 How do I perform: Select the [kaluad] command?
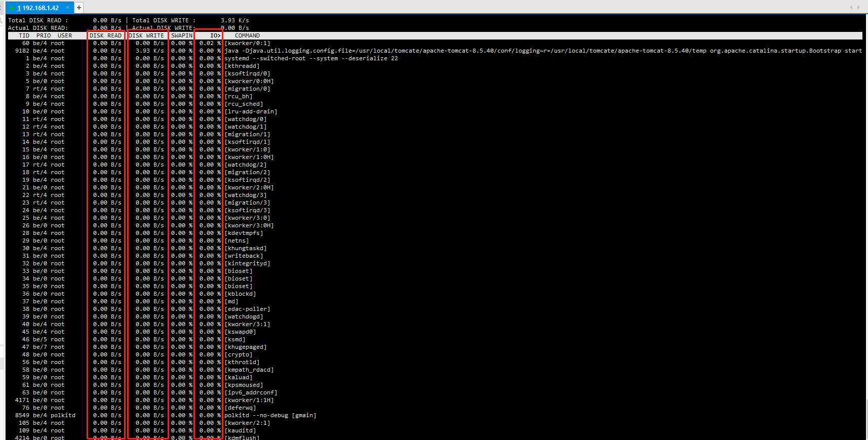[239, 377]
